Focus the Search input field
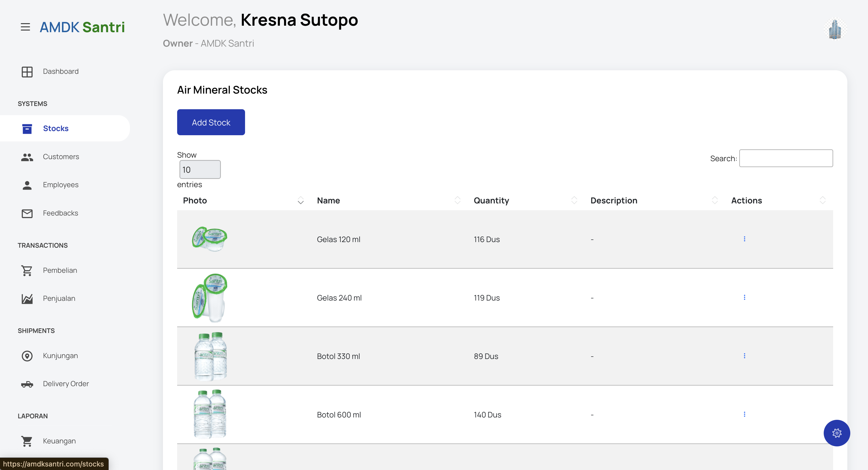The width and height of the screenshot is (868, 470). click(x=785, y=158)
